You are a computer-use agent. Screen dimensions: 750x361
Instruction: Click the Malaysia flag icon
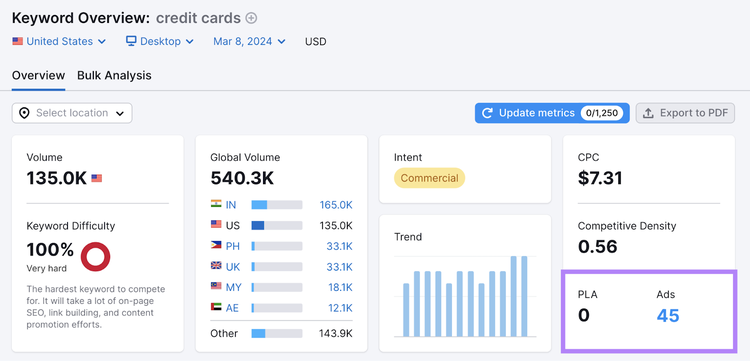tap(216, 286)
